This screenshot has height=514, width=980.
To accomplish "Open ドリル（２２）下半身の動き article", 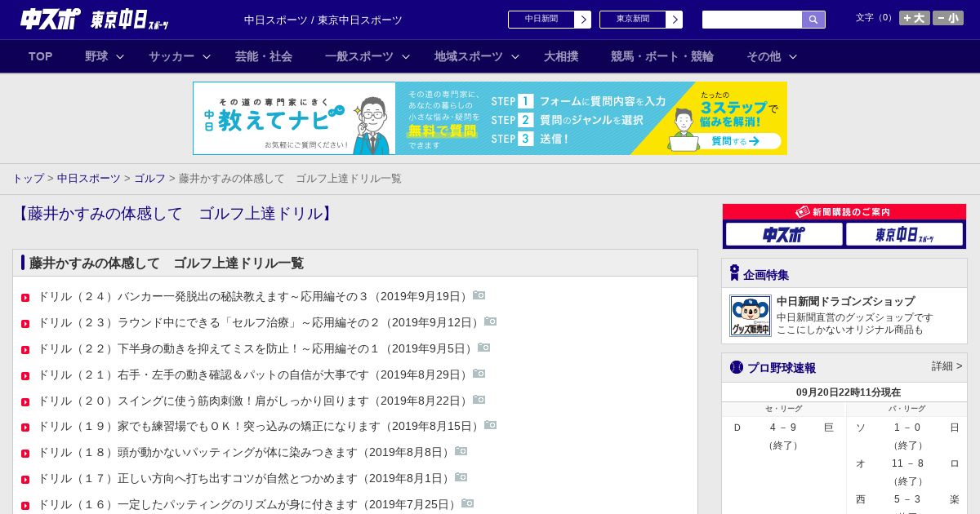I will pos(256,348).
